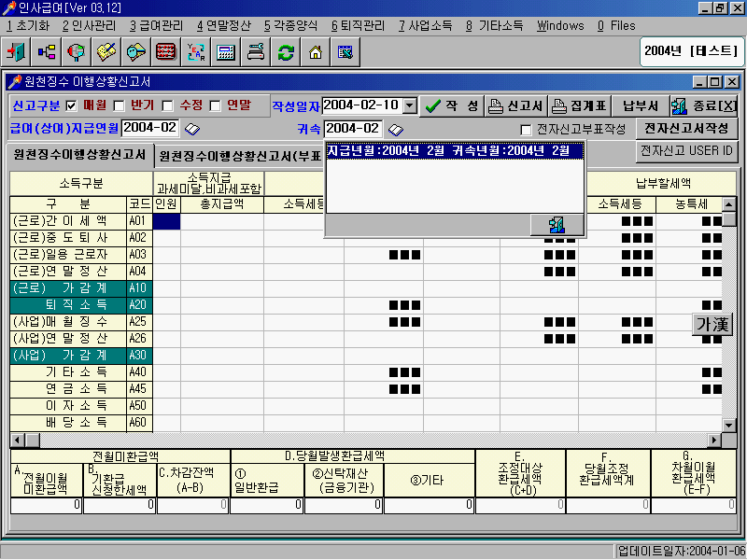Open the 작성일자 date dropdown
The image size is (747, 560).
coord(408,105)
